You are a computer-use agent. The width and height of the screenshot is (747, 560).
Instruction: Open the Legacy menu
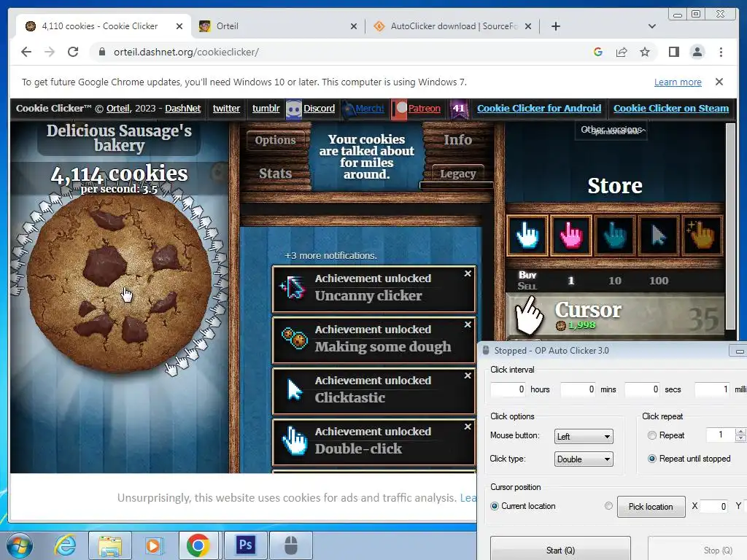458,174
